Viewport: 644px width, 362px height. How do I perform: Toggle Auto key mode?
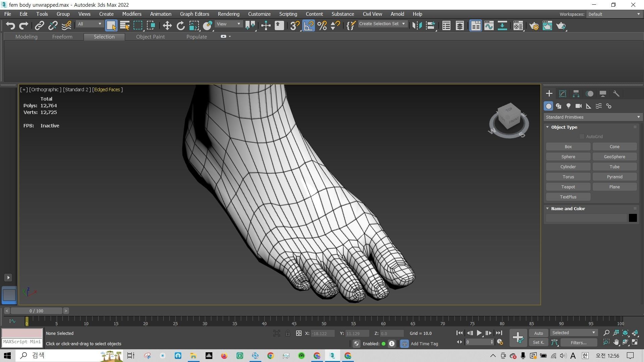click(x=538, y=333)
